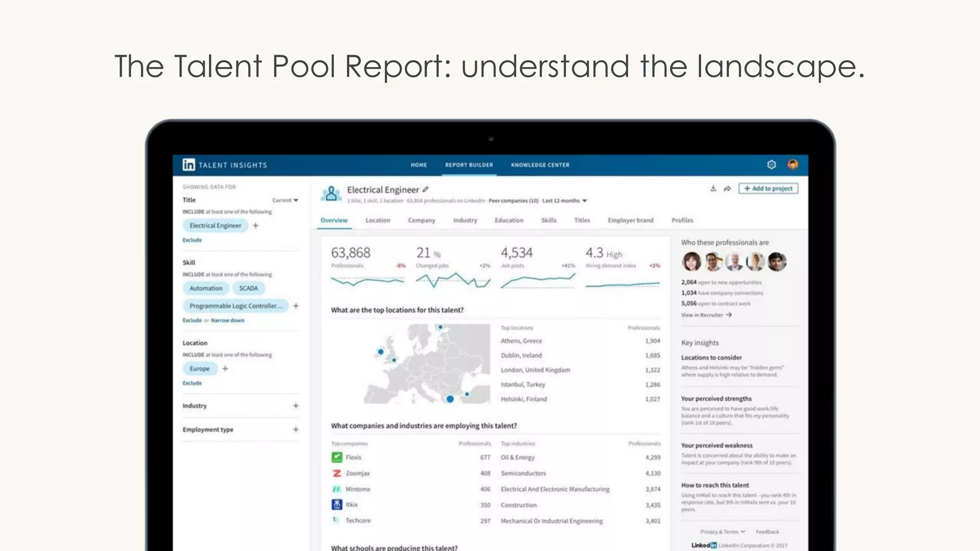Screen dimensions: 980x551
Task: Select the Europe location chip
Action: coord(200,369)
